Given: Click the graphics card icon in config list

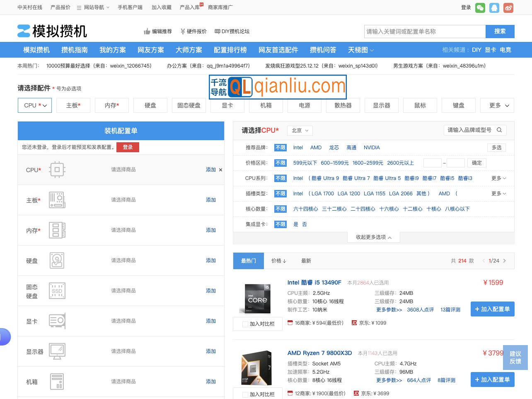Looking at the screenshot, I should (57, 321).
